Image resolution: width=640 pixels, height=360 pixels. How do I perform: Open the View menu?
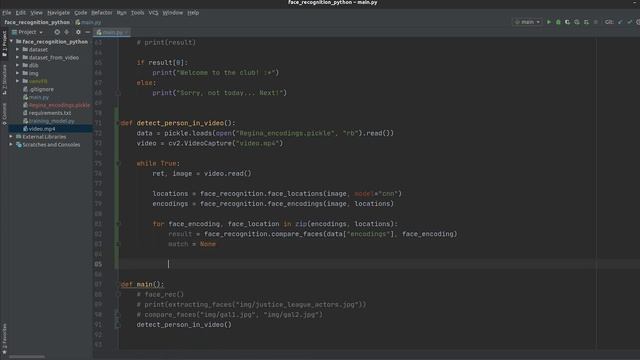point(36,13)
